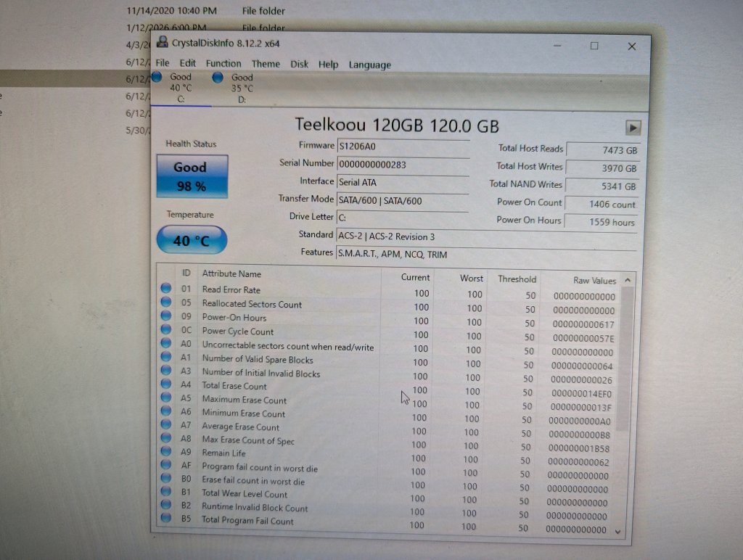Click the Total Host Reads value 7473 GB
Screen dimensions: 743x560
[x=603, y=149]
